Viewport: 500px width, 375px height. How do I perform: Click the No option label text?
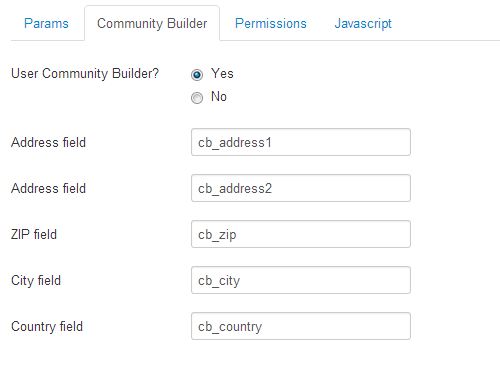tap(219, 97)
